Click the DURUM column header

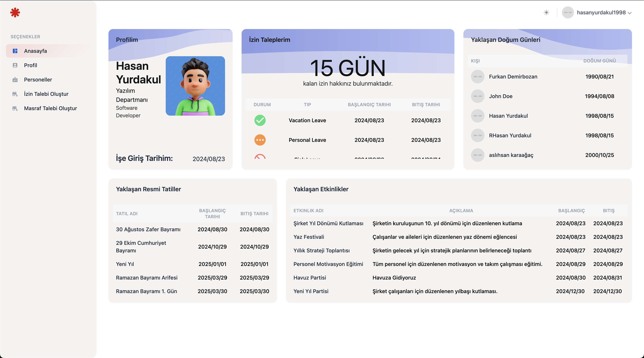coord(262,105)
